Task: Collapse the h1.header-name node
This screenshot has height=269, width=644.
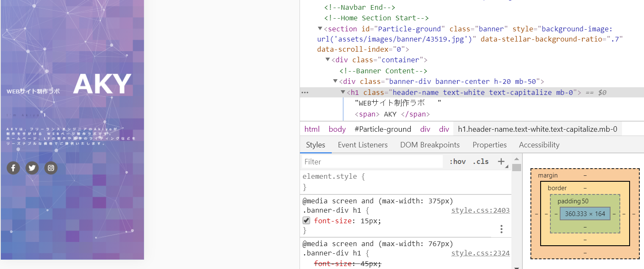Action: (x=343, y=92)
